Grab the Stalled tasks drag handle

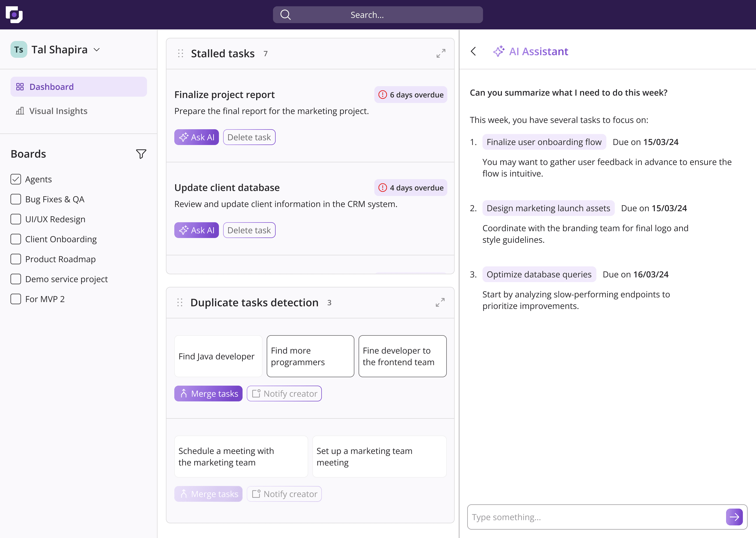[180, 53]
